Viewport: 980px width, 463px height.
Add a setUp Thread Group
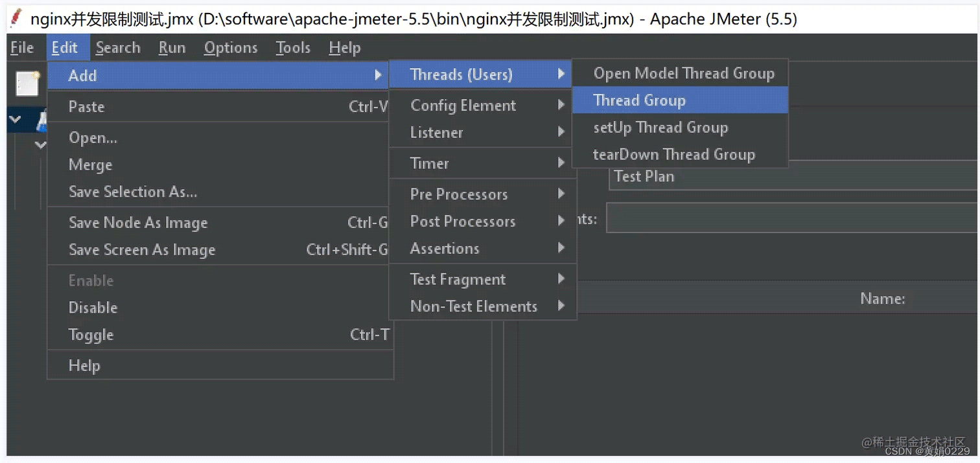click(660, 128)
